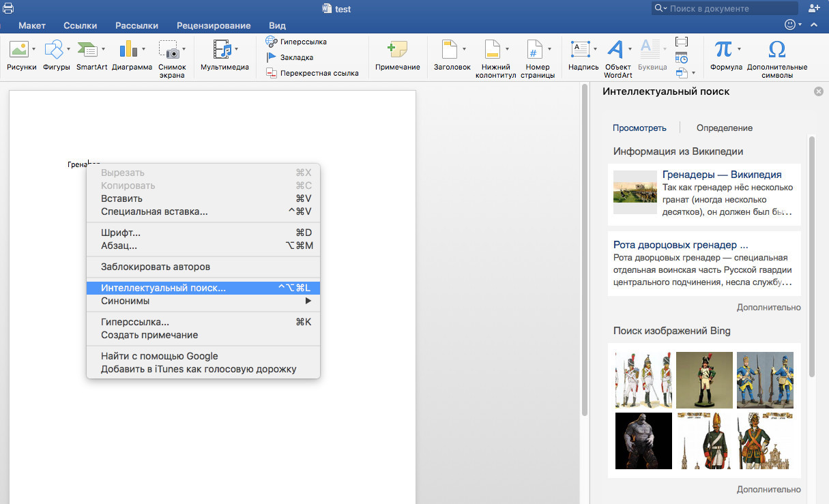Screen dimensions: 829x504
Task: Open Дополнительные символы omega icon
Action: [776, 50]
